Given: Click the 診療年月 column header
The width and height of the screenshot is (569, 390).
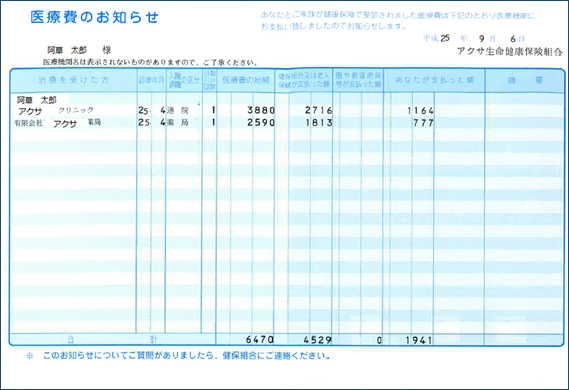Looking at the screenshot, I should click(x=151, y=80).
